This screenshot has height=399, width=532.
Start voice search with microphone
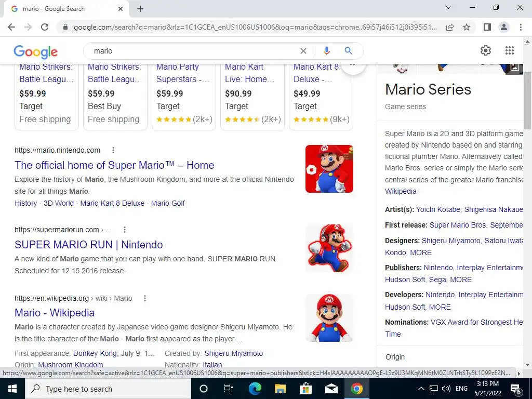pyautogui.click(x=326, y=51)
